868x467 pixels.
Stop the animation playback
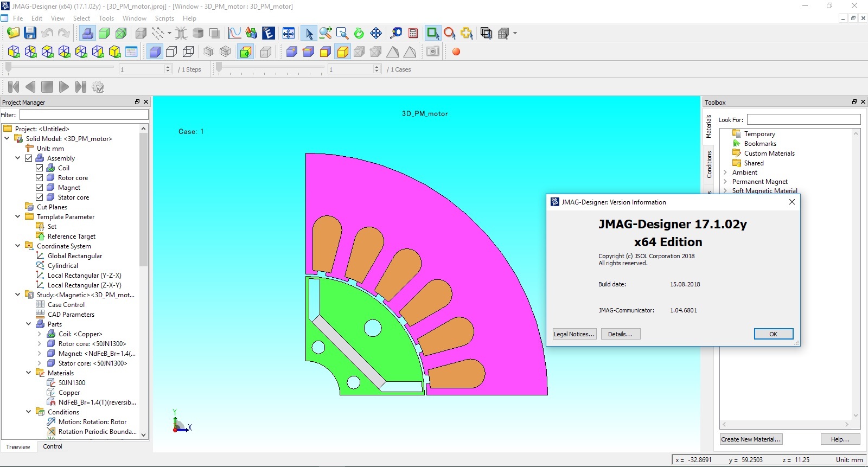[x=47, y=87]
